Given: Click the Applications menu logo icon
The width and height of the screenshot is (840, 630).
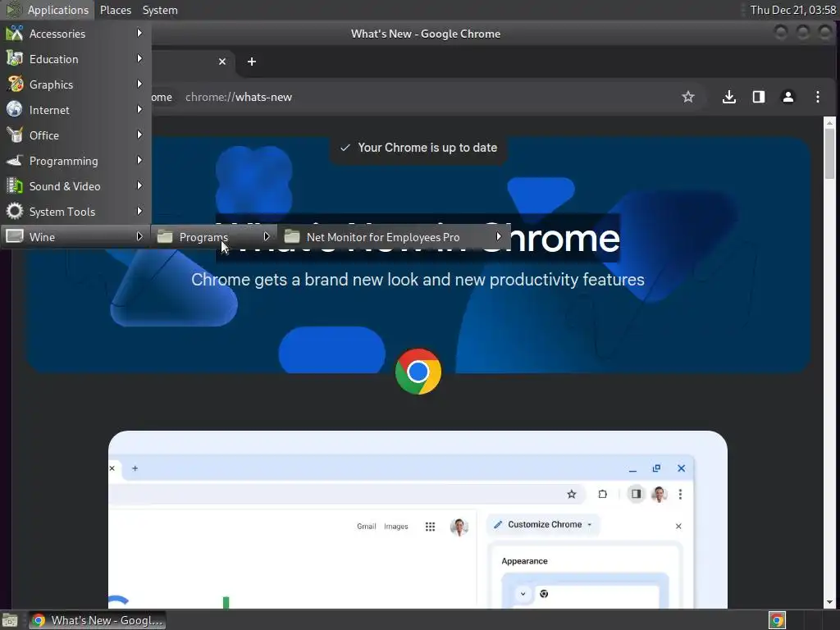Looking at the screenshot, I should click(13, 10).
